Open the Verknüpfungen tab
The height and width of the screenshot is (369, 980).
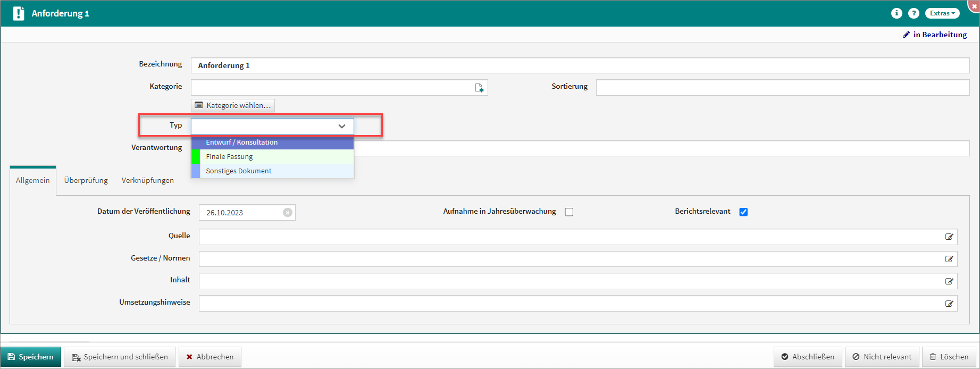pyautogui.click(x=148, y=181)
